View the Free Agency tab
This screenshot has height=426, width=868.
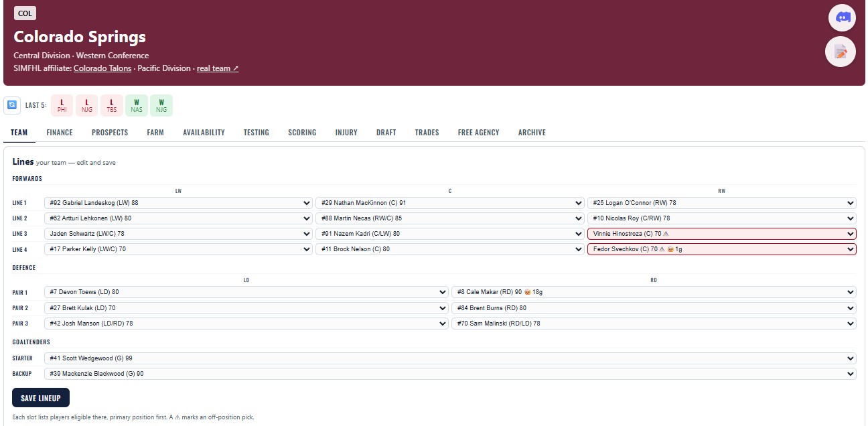(x=478, y=133)
